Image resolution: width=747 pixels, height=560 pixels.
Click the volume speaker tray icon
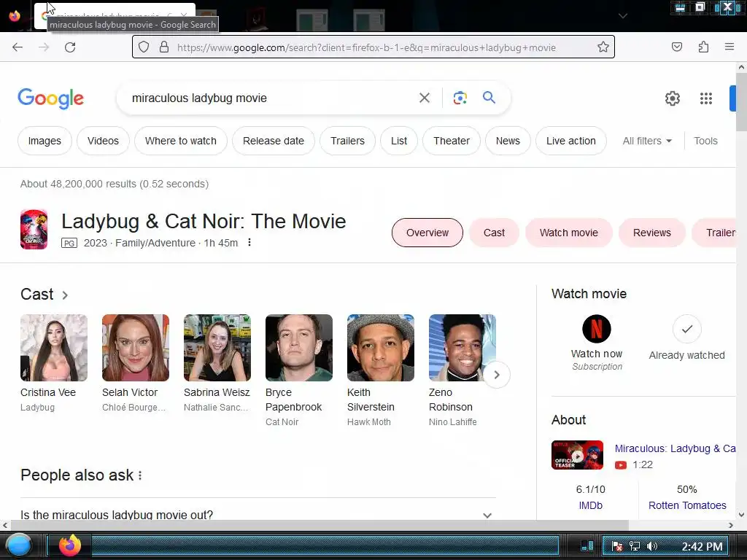pos(652,546)
